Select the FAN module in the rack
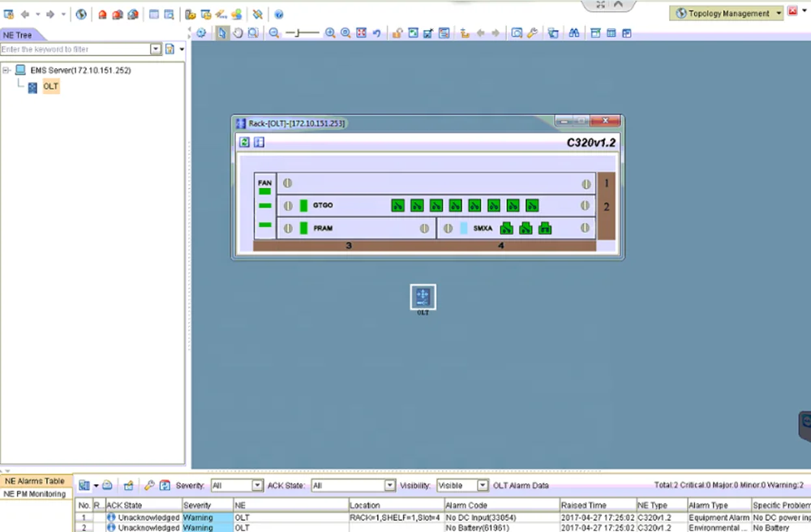The height and width of the screenshot is (532, 811). (x=265, y=206)
